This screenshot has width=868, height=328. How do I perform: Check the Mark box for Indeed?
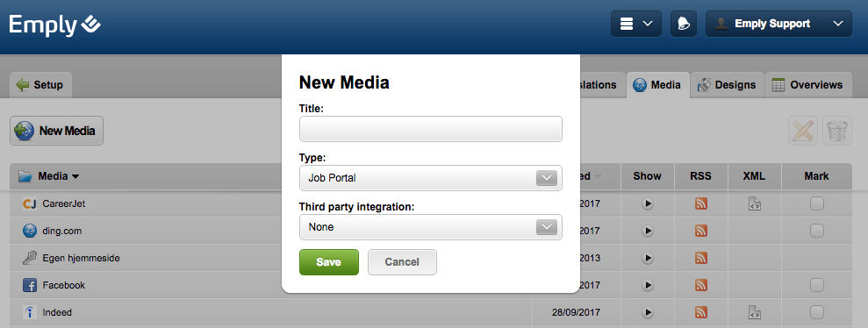[x=816, y=312]
